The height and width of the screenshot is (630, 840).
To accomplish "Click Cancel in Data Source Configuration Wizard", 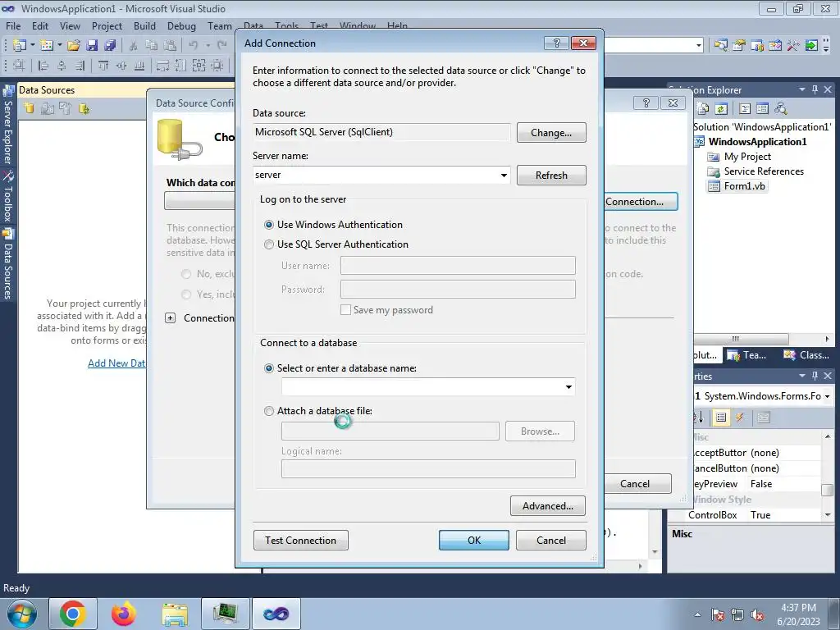I will (x=636, y=484).
